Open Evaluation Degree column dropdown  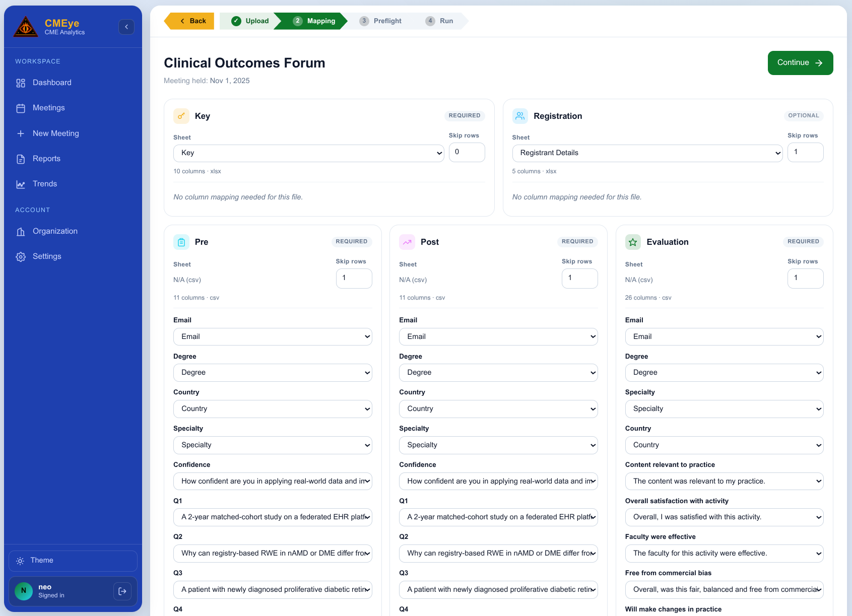(x=724, y=373)
